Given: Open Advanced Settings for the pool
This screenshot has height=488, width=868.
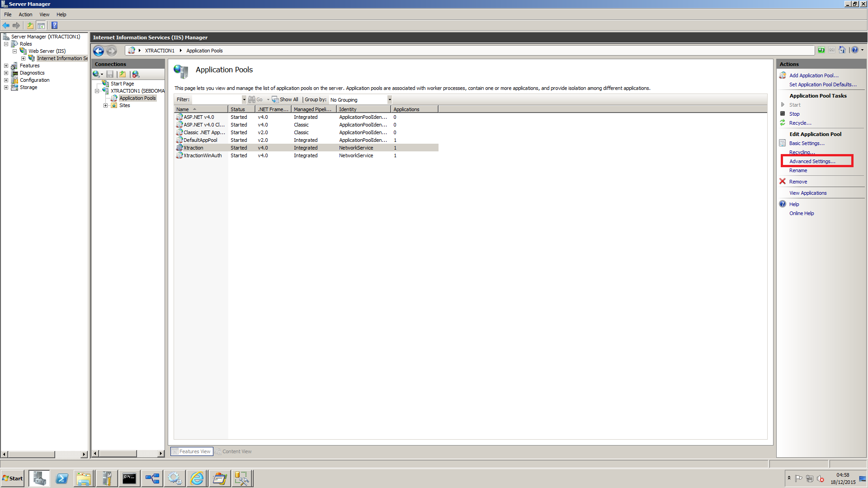Looking at the screenshot, I should click(812, 161).
